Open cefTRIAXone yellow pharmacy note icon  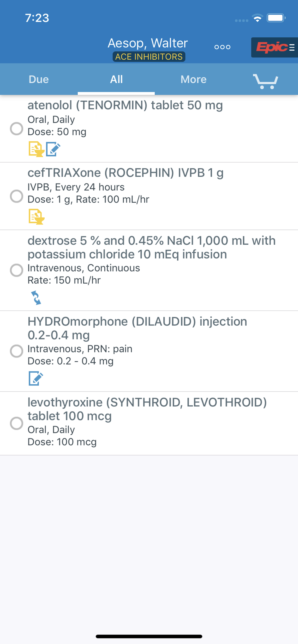(36, 217)
